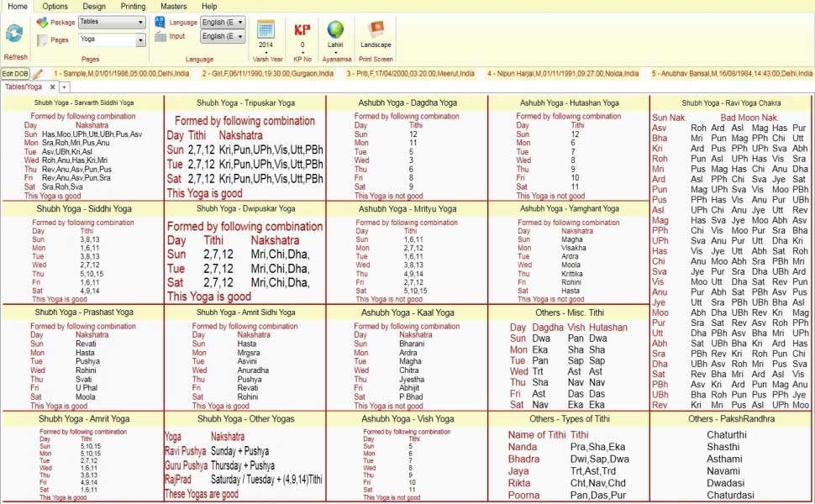Click Shubh Yoga - Prashast Yoga heading
Viewport: 815px width, 504px height.
pyautogui.click(x=84, y=312)
